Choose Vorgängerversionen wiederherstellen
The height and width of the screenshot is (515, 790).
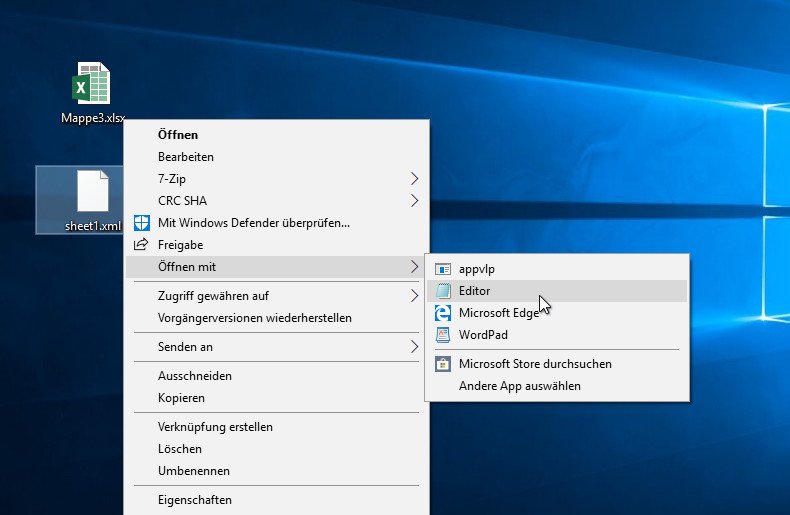coord(255,318)
